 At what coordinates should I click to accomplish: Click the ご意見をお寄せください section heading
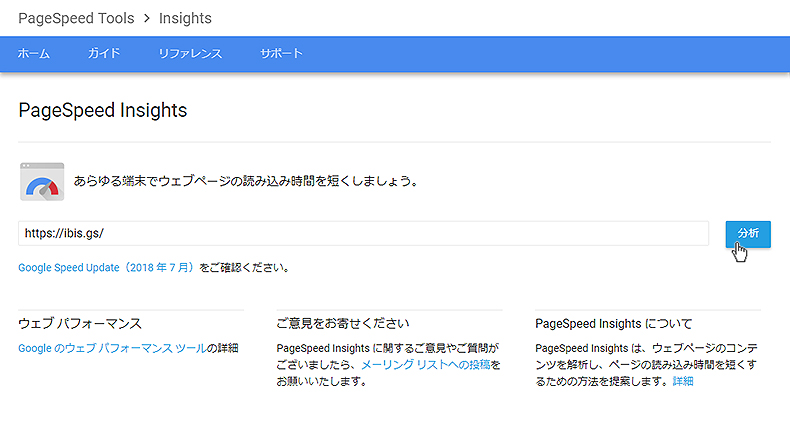click(x=343, y=323)
